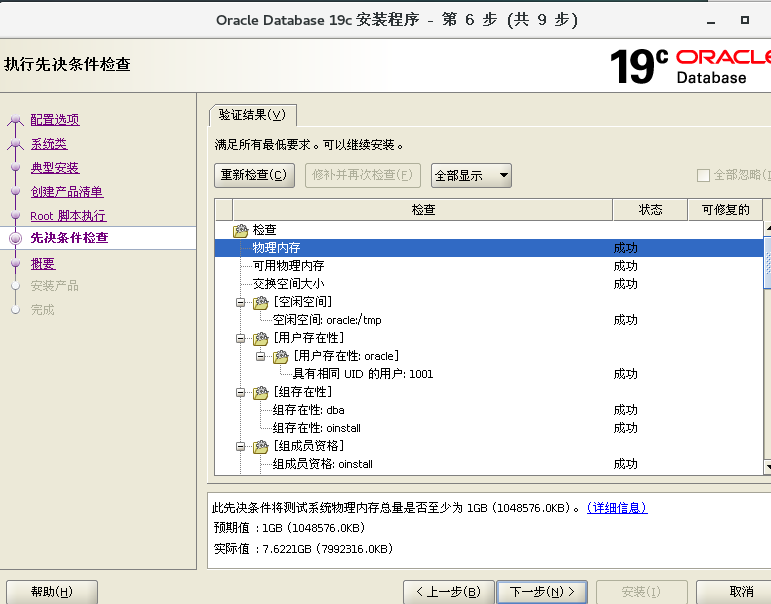This screenshot has width=771, height=604.
Task: Collapse the [用户存在性] tree node
Action: 240,338
